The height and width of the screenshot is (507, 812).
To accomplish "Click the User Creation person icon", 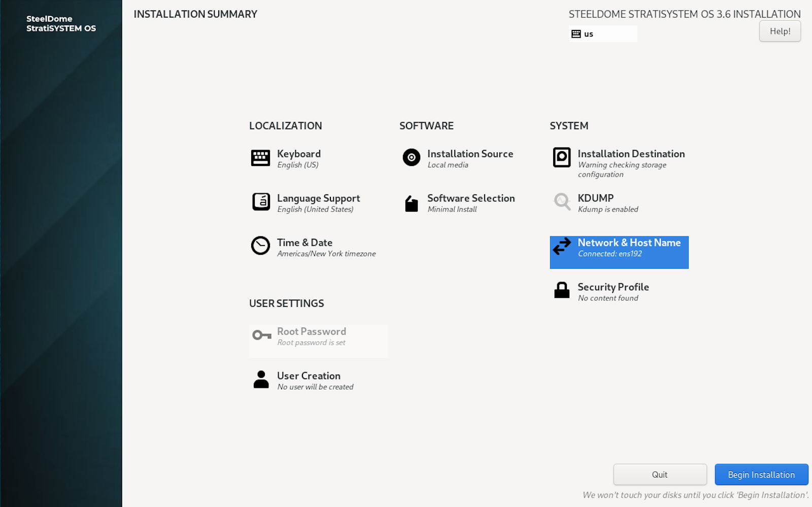I will click(x=261, y=380).
